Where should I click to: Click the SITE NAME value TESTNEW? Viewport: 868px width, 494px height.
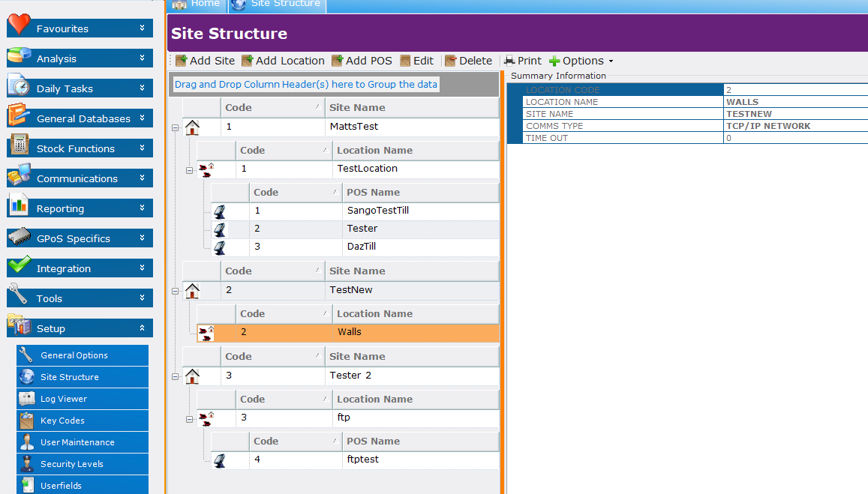coord(749,114)
